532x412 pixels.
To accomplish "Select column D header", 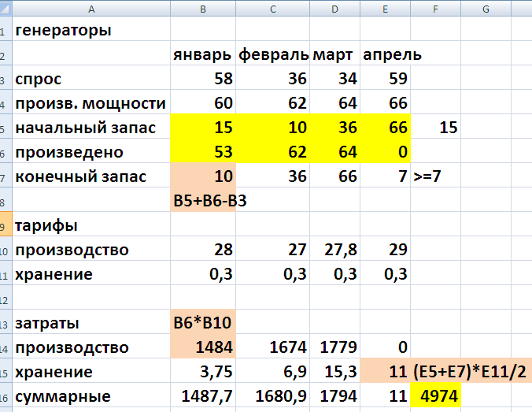I will (x=335, y=9).
